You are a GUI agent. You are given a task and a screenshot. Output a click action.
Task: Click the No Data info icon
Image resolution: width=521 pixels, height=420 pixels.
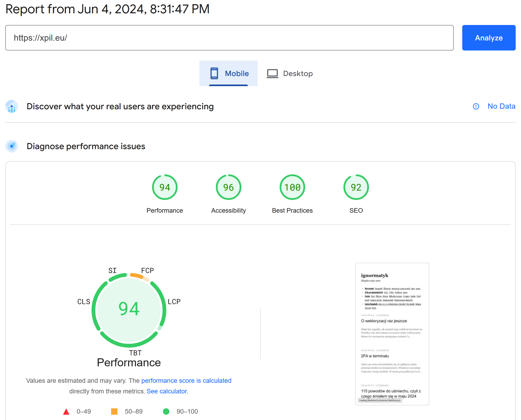476,106
